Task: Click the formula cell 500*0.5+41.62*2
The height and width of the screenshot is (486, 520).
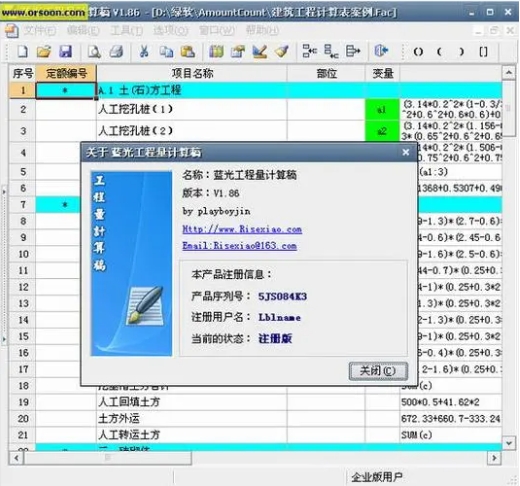Action: click(x=451, y=402)
